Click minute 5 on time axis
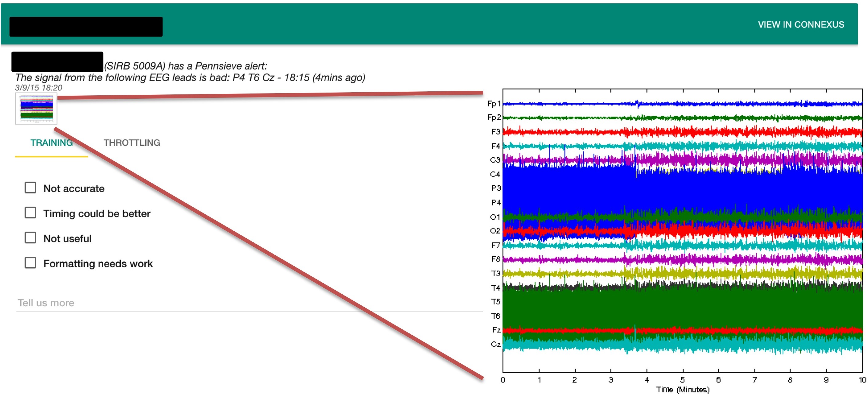 pyautogui.click(x=682, y=380)
